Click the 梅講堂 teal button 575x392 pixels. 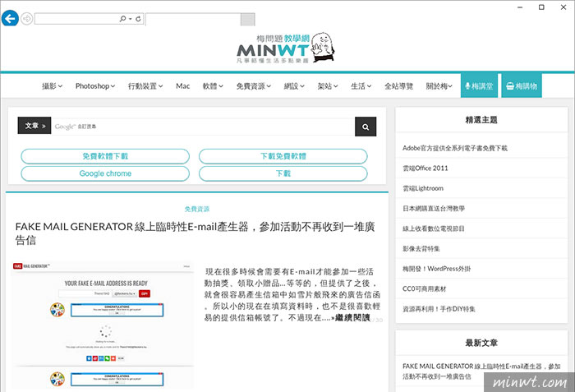tap(479, 86)
